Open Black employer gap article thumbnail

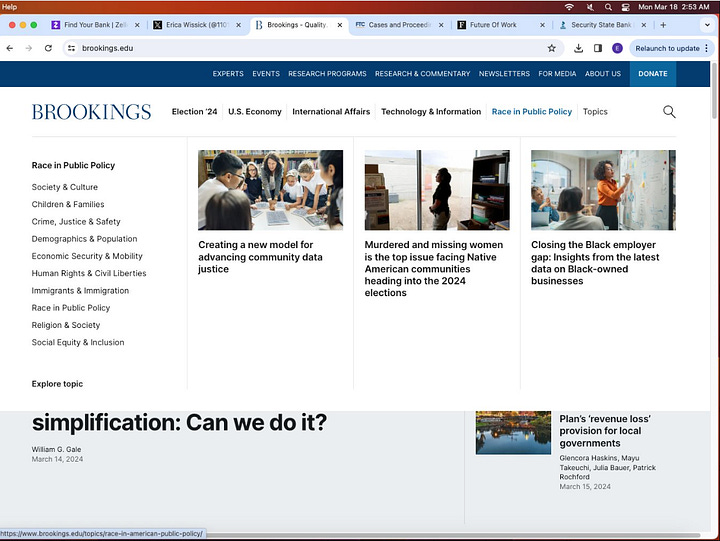(603, 190)
